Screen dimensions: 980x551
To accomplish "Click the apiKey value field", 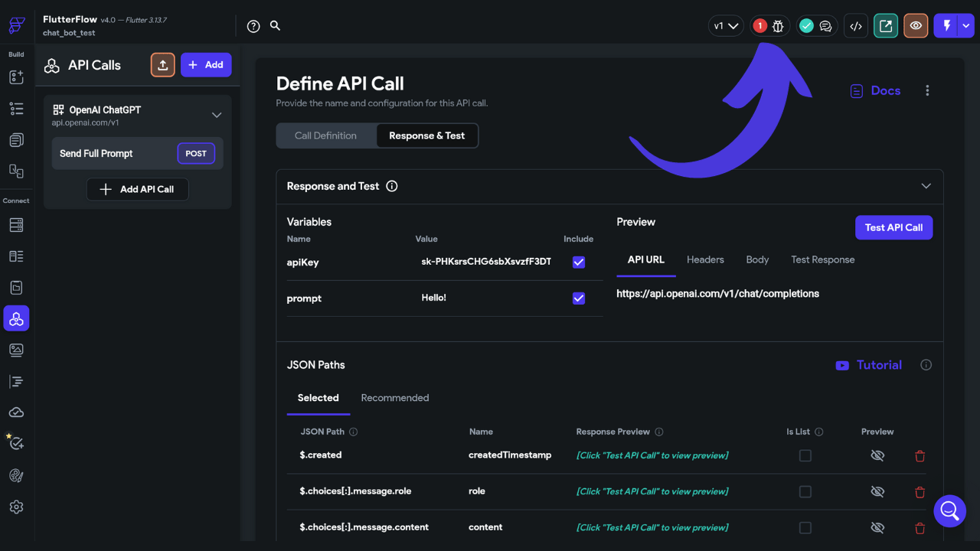I will tap(486, 262).
